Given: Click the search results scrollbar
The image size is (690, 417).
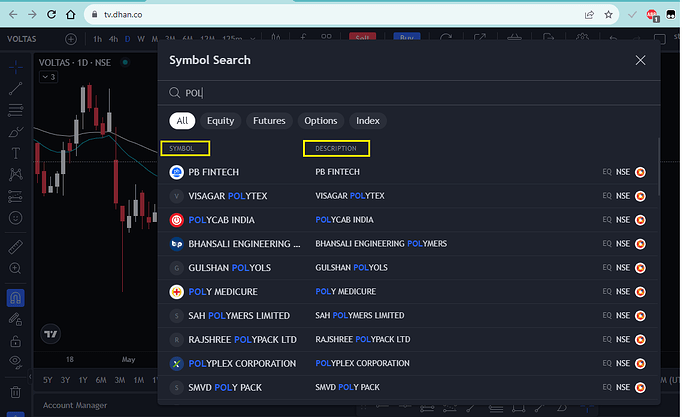Looking at the screenshot, I should (659, 167).
